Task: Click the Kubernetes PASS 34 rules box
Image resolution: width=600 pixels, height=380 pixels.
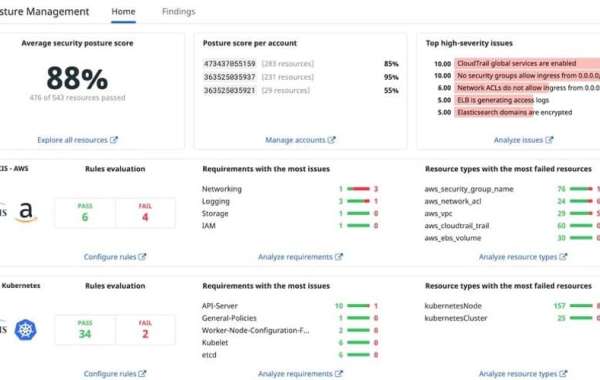Action: coord(85,330)
